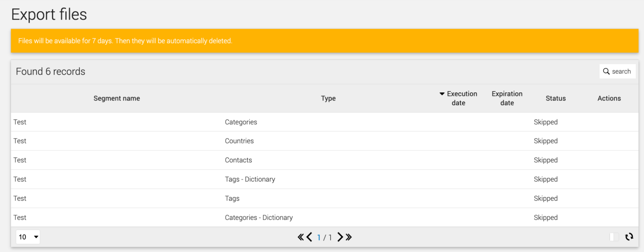Sort by Segment name column
644x252 pixels.
point(117,98)
